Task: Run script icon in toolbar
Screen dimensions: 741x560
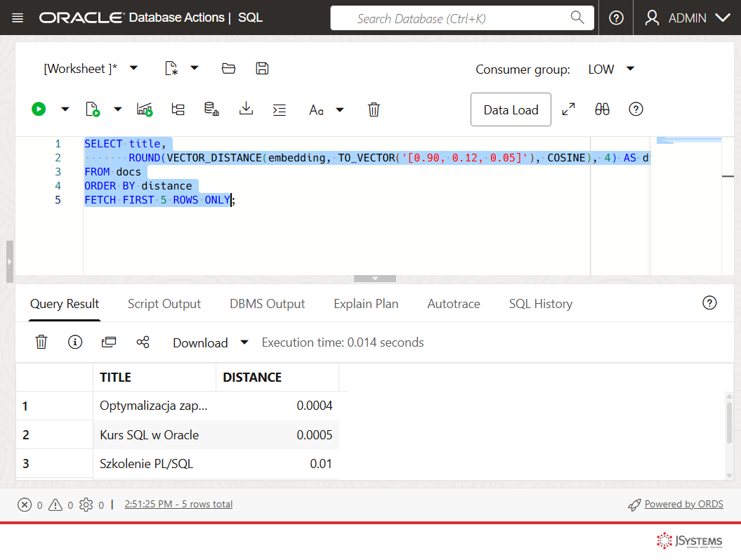Action: [x=93, y=109]
